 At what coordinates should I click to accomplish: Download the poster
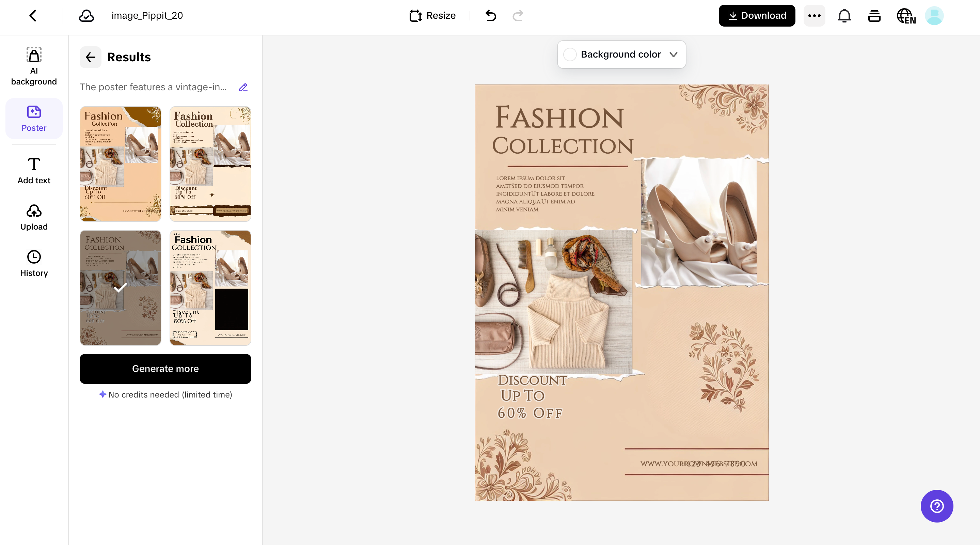coord(757,16)
